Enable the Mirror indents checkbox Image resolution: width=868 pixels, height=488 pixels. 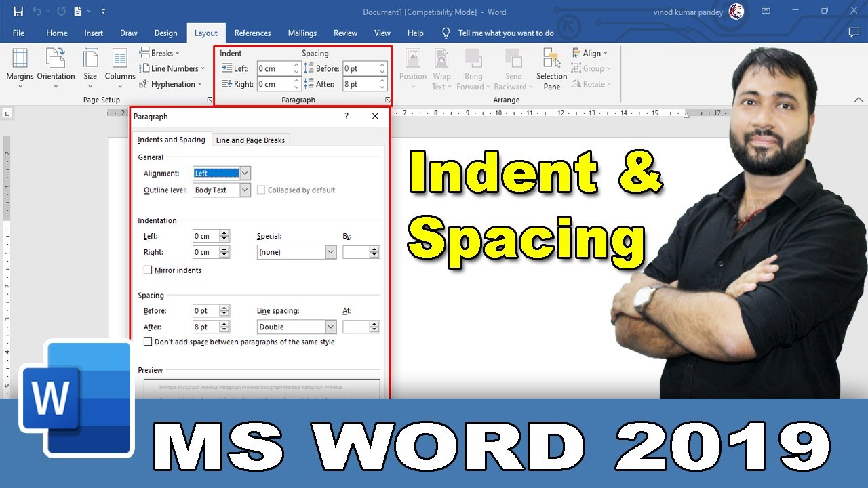(x=148, y=270)
